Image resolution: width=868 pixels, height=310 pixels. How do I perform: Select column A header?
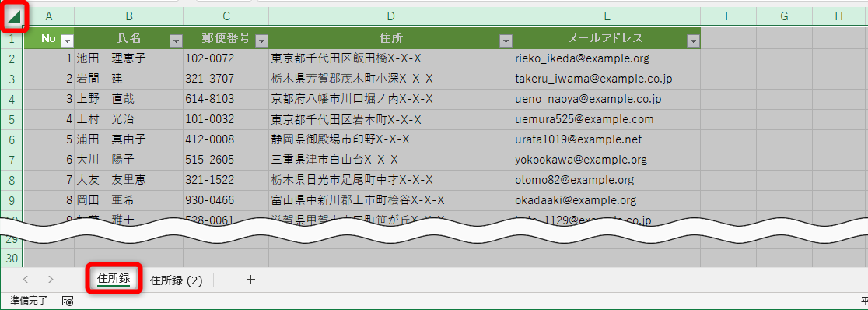pyautogui.click(x=49, y=16)
